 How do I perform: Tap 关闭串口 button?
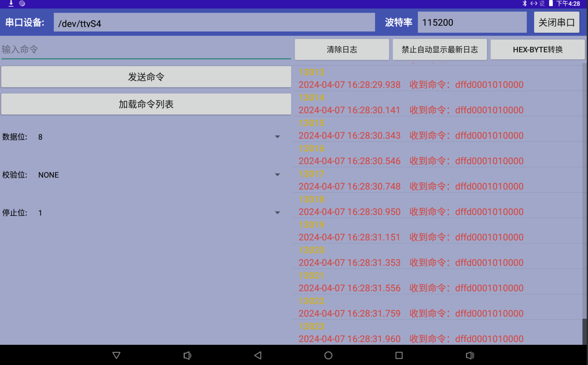(557, 22)
